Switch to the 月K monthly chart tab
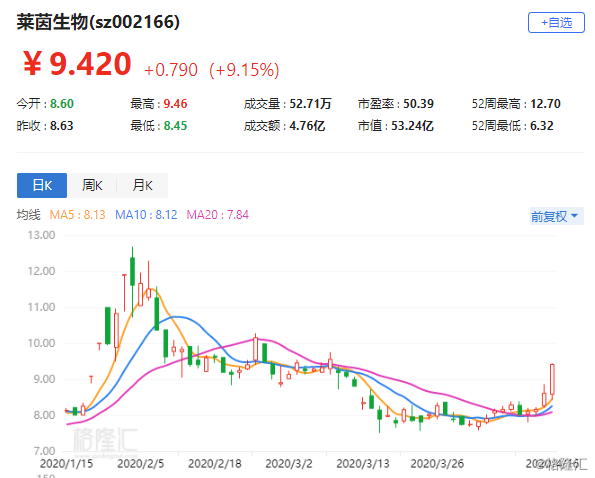Screen dimensions: 595x478 [x=142, y=186]
